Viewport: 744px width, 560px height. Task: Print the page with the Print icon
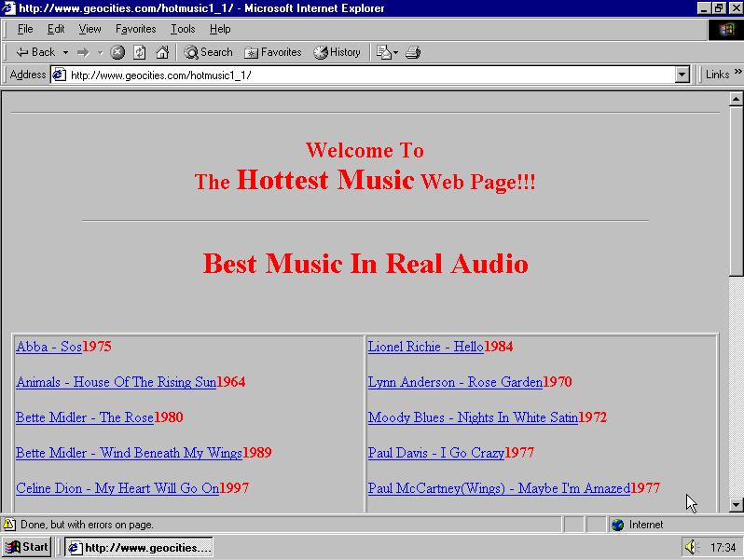413,52
